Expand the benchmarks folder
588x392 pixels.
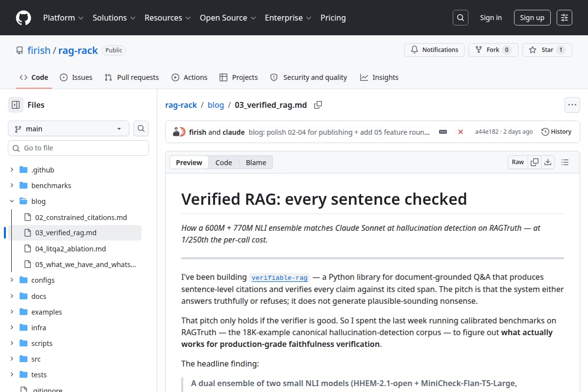[x=12, y=186]
